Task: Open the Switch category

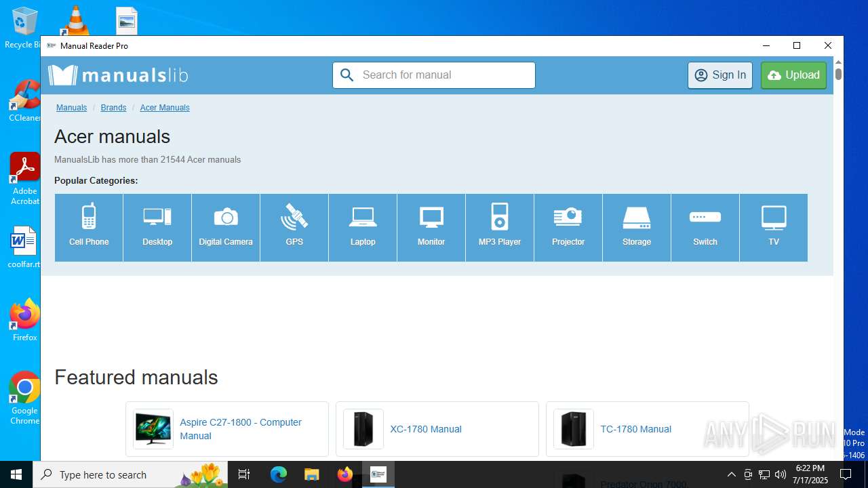Action: tap(705, 228)
